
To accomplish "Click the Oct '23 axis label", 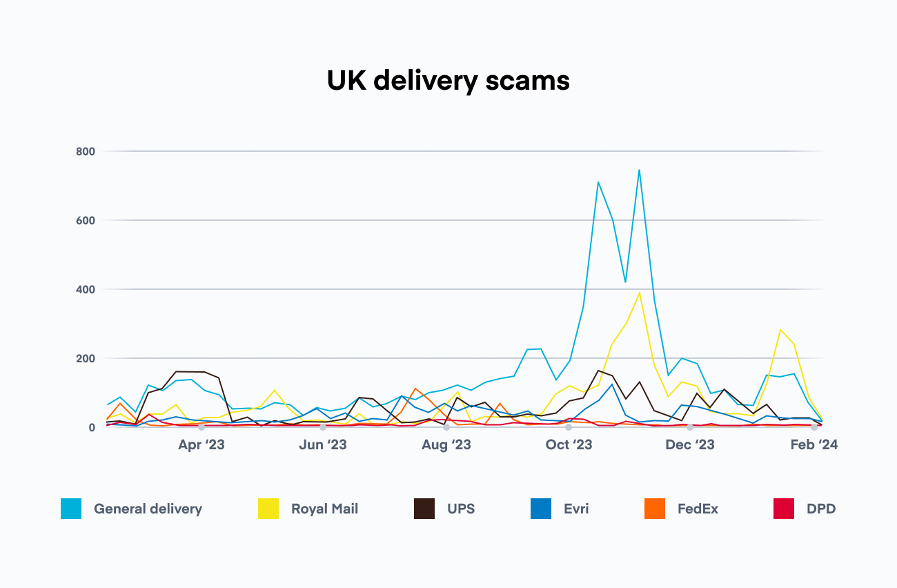I will 569,445.
